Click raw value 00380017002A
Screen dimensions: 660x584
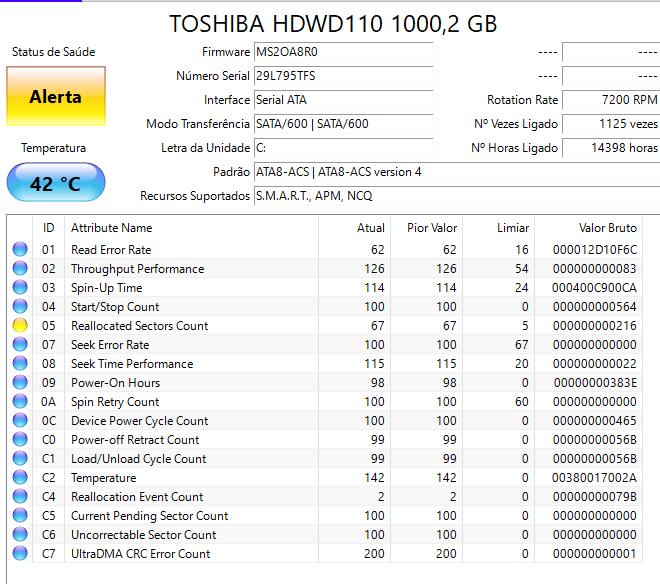[594, 478]
